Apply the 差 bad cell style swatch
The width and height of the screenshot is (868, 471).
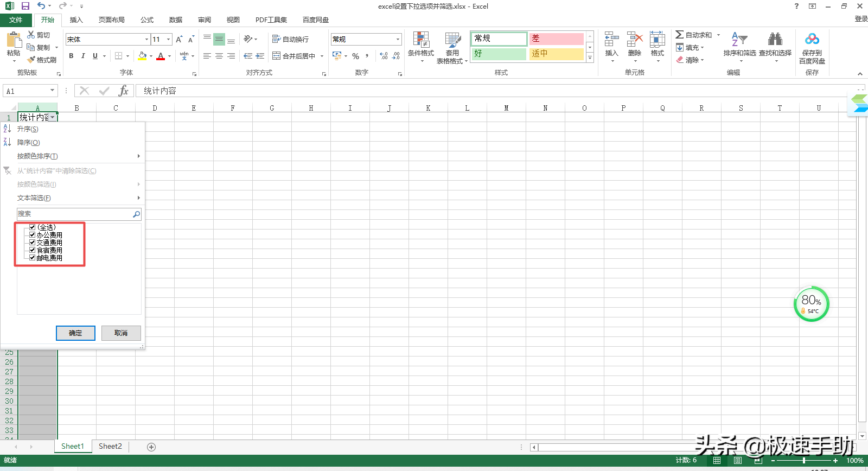[x=556, y=39]
